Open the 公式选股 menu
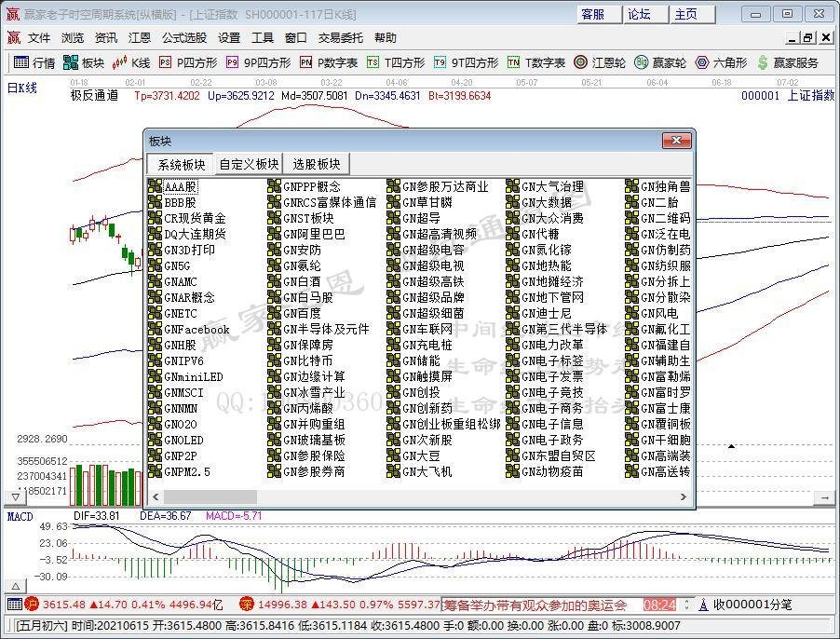 pos(184,38)
